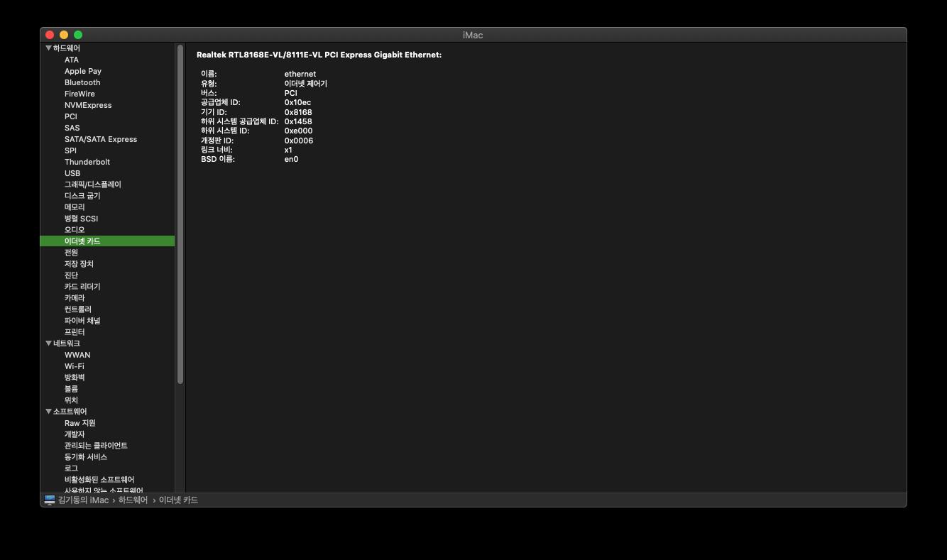Select FireWire in the sidebar

click(x=80, y=94)
